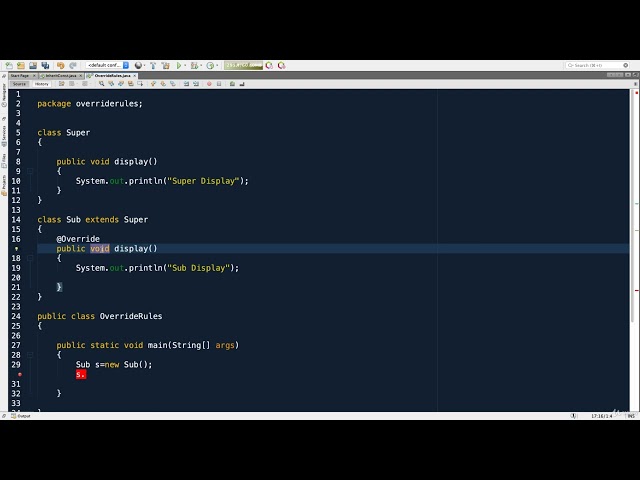Click the New Project toolbar icon
640x480 pixels.
(21, 65)
